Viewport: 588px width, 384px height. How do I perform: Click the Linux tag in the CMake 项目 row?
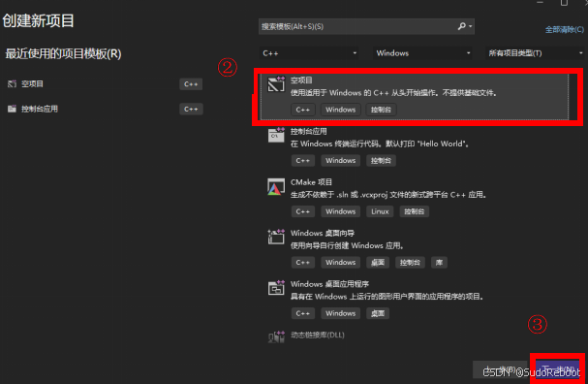380,211
